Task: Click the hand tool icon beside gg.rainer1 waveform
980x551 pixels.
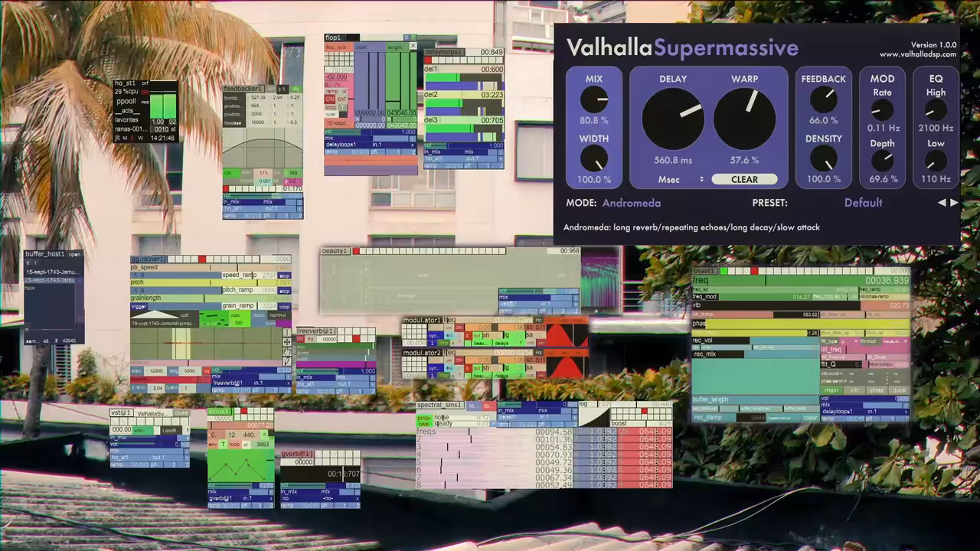Action: point(287,351)
